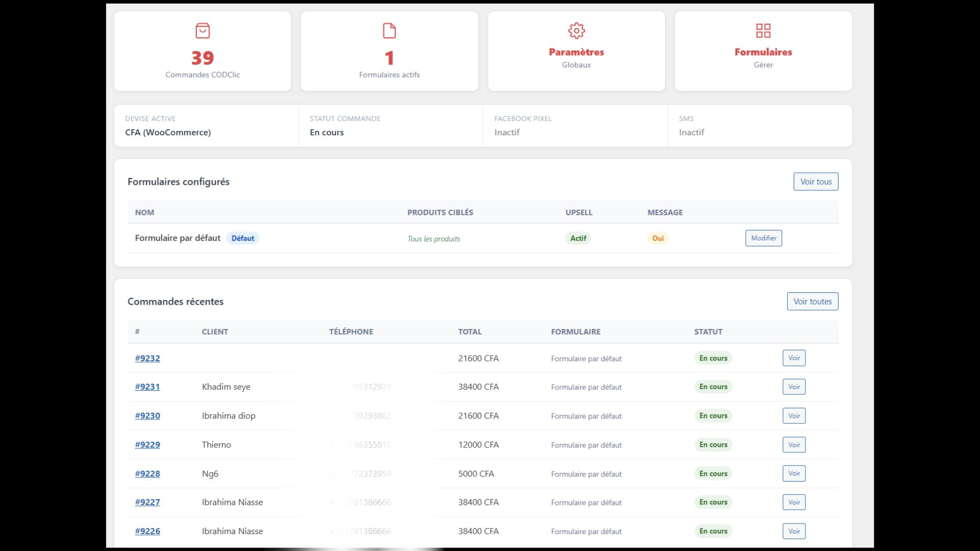
Task: Click the En cours badge for order #9230
Action: click(x=713, y=415)
